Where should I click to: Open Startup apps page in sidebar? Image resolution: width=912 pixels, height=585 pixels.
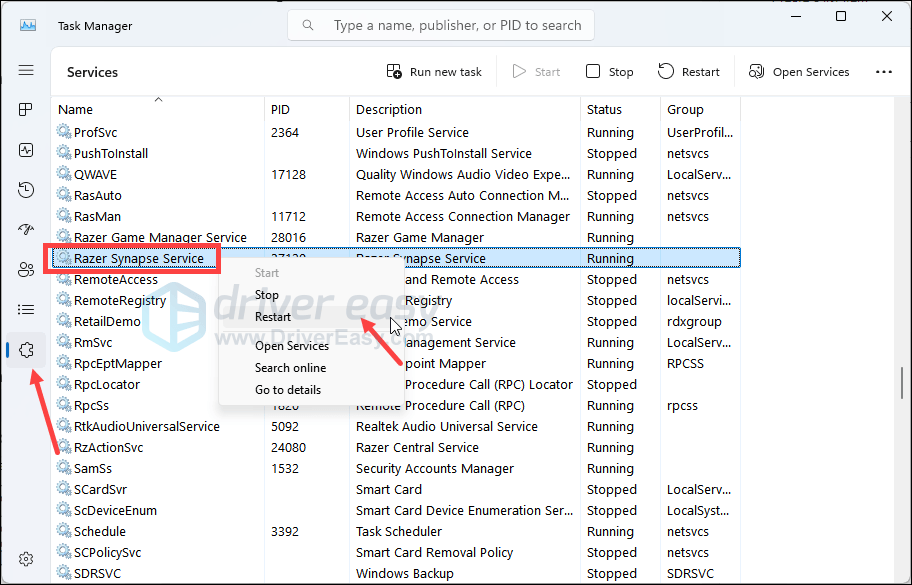[x=26, y=230]
